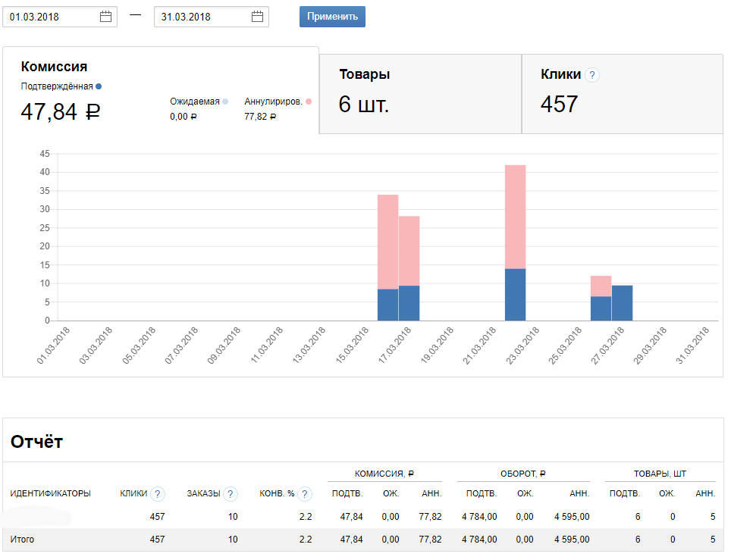Viewport: 731px width, 560px height.
Task: Click the pink bar segment on 16.03.2018
Action: point(387,242)
